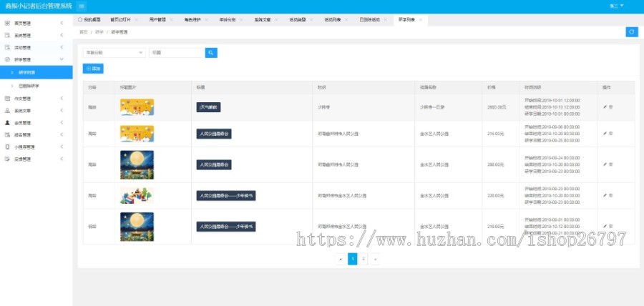Image resolution: width=644 pixels, height=306 pixels.
Task: Close the 用户管理 tab with its X
Action: pyautogui.click(x=171, y=20)
